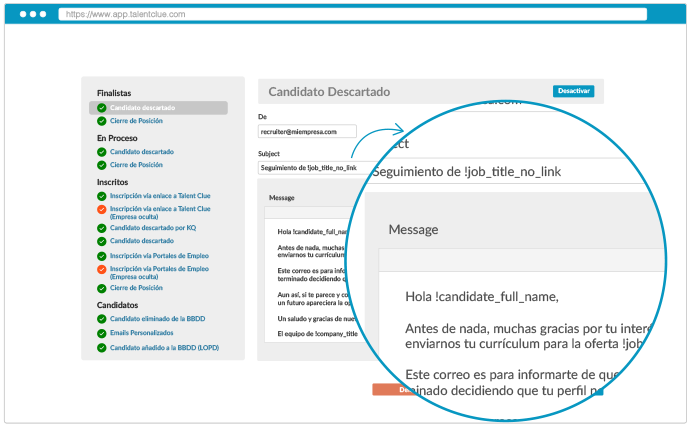This screenshot has height=442, width=693.
Task: Click the Subject input field
Action: pos(314,168)
